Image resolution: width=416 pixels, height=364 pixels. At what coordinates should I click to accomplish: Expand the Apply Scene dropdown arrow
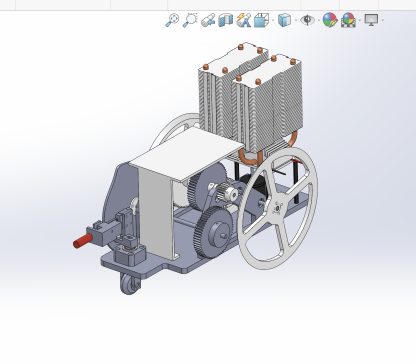click(360, 21)
